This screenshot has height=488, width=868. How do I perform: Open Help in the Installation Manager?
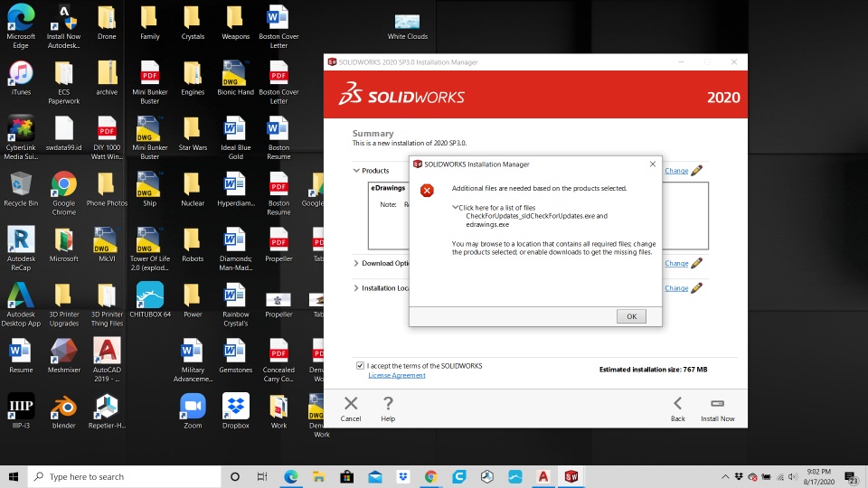point(388,408)
